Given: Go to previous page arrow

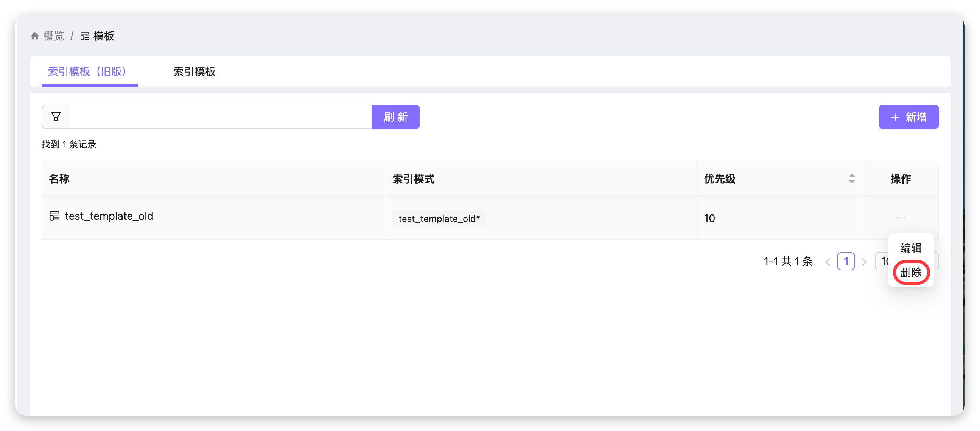Looking at the screenshot, I should pyautogui.click(x=828, y=262).
